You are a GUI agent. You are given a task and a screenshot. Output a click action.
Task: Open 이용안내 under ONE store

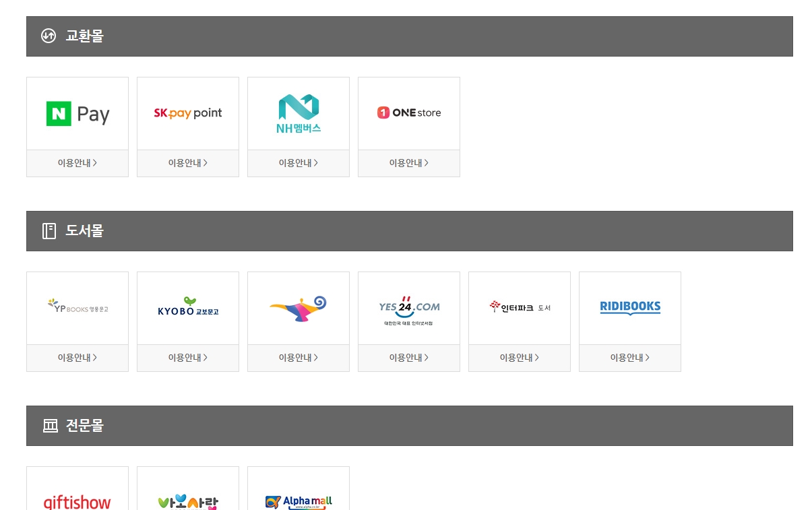click(409, 163)
